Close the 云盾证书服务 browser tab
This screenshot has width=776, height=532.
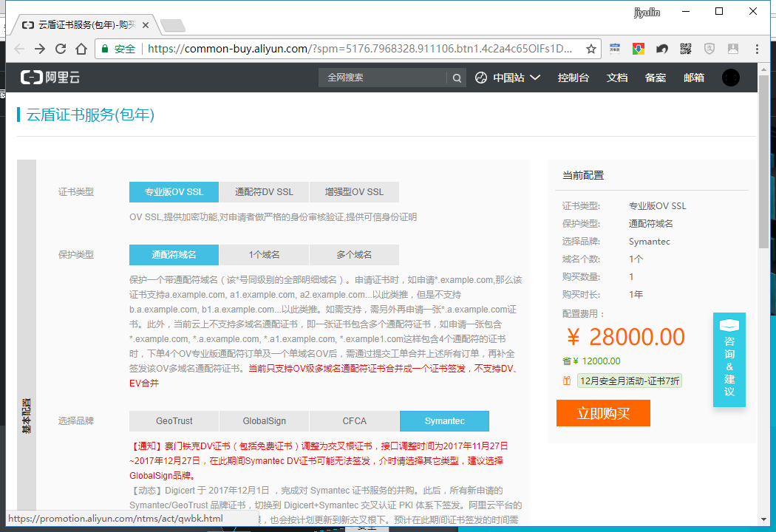click(146, 24)
